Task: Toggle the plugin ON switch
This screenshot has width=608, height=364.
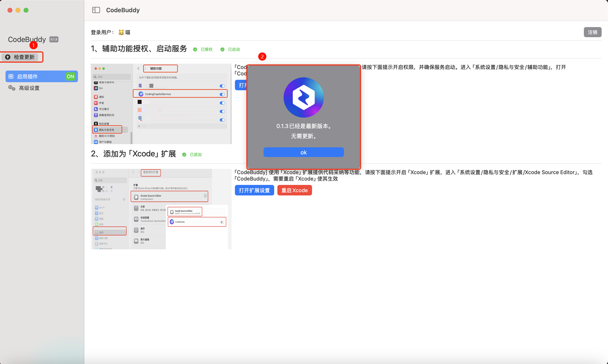Action: [x=70, y=76]
